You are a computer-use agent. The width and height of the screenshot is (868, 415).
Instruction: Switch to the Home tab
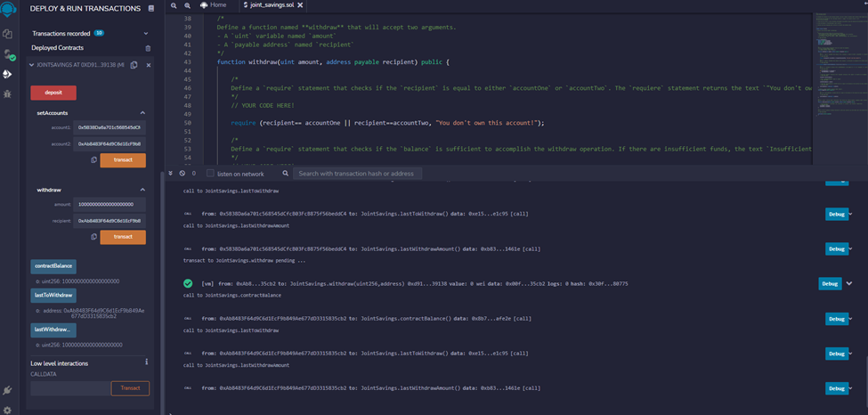[215, 5]
